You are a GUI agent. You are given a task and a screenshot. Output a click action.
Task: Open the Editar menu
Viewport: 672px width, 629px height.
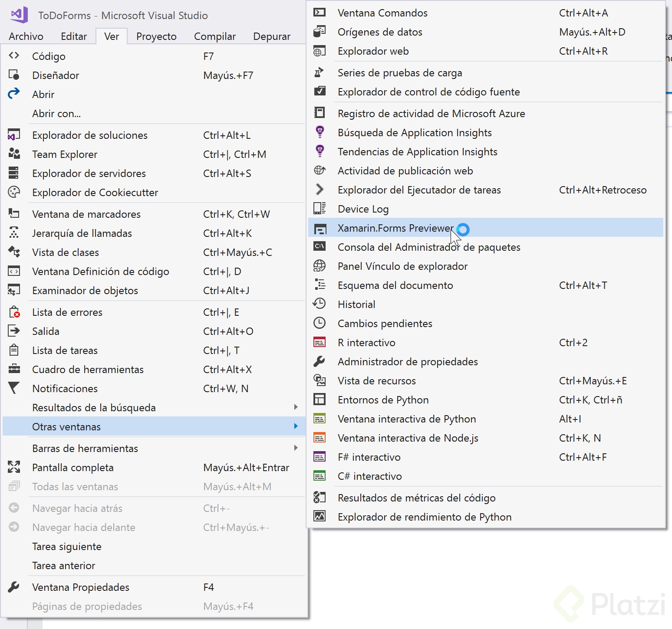[74, 36]
